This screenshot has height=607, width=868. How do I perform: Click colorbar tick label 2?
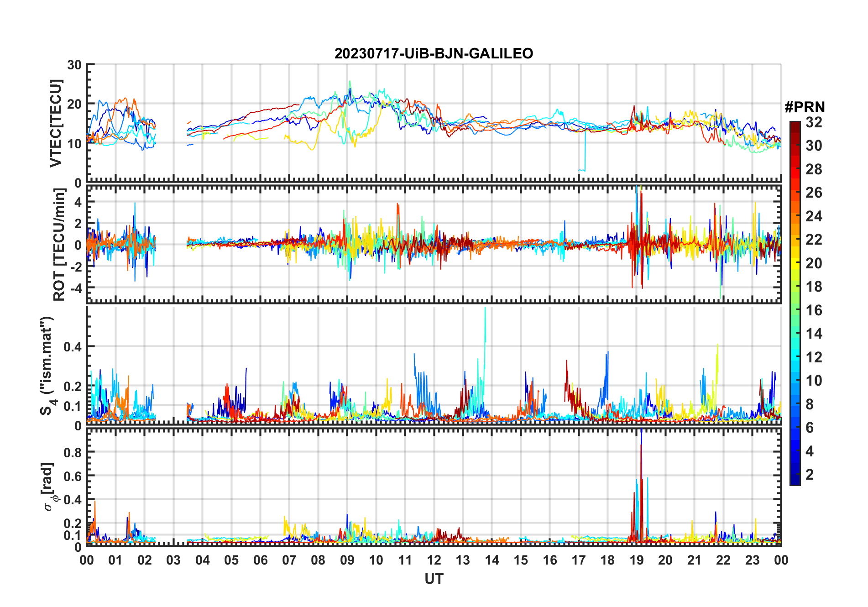tap(810, 475)
